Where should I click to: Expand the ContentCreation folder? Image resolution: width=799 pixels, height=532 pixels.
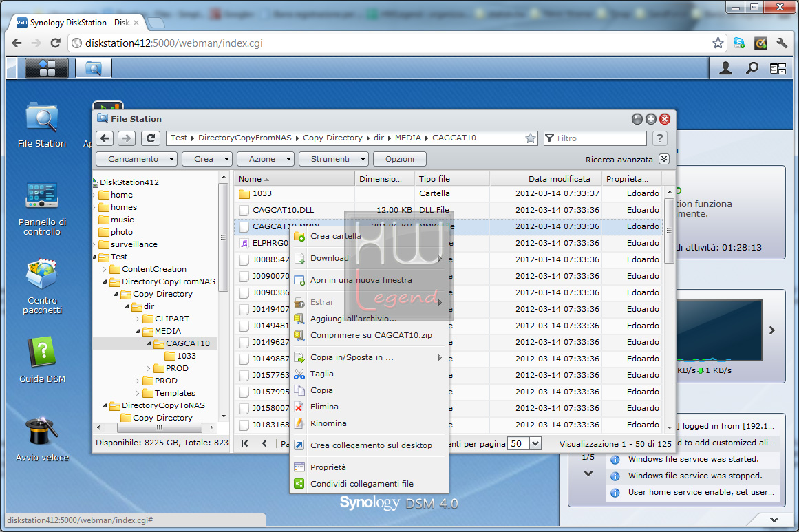105,269
